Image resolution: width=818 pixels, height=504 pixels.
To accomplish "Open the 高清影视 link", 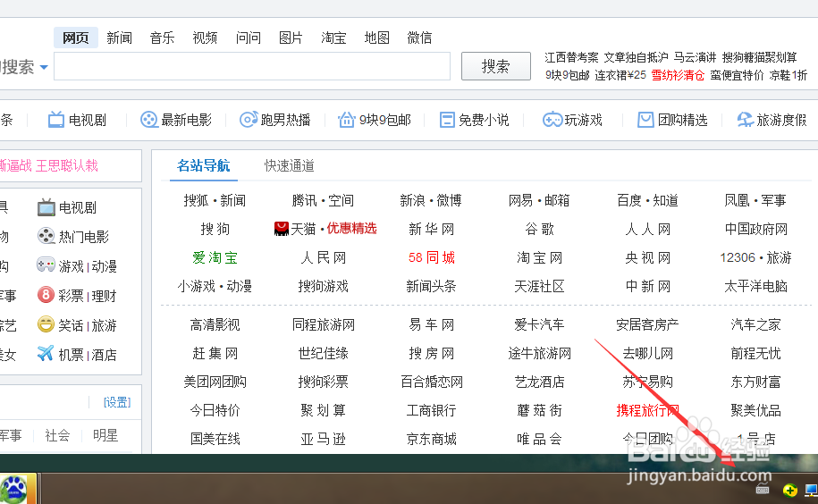I will coord(215,324).
